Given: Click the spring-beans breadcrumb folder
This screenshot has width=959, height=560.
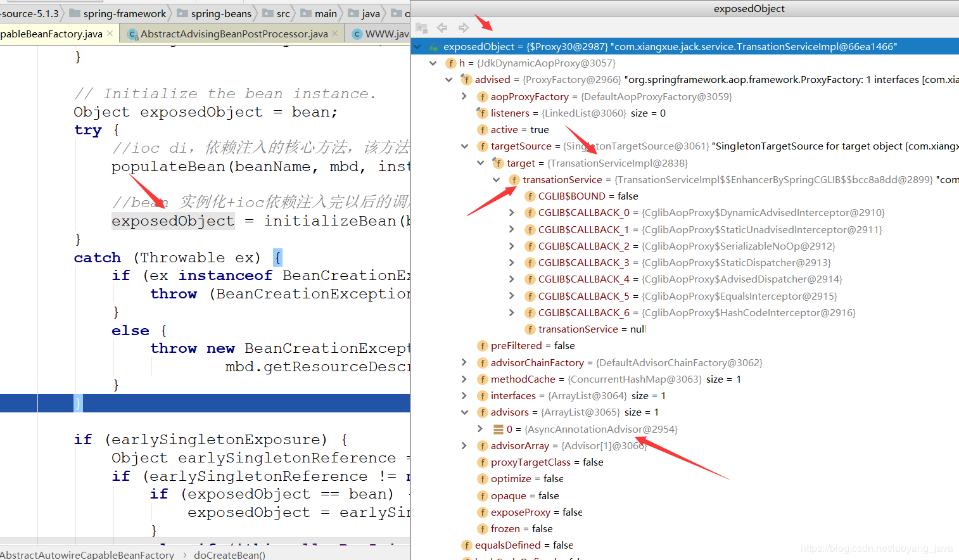Looking at the screenshot, I should [x=220, y=13].
